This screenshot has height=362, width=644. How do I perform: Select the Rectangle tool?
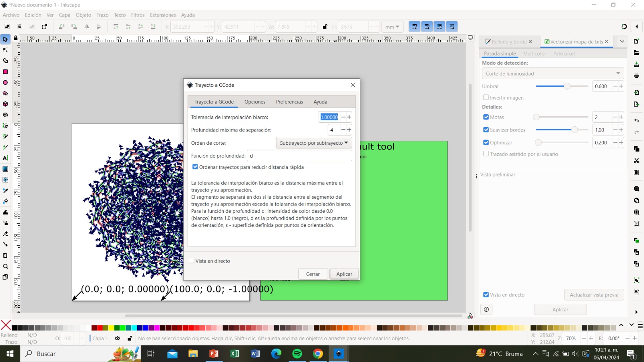tap(5, 72)
